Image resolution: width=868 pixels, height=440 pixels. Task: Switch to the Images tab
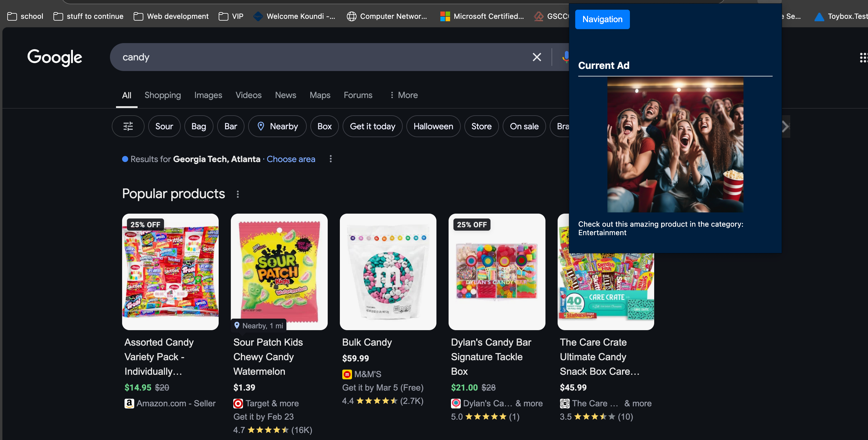[x=208, y=95]
